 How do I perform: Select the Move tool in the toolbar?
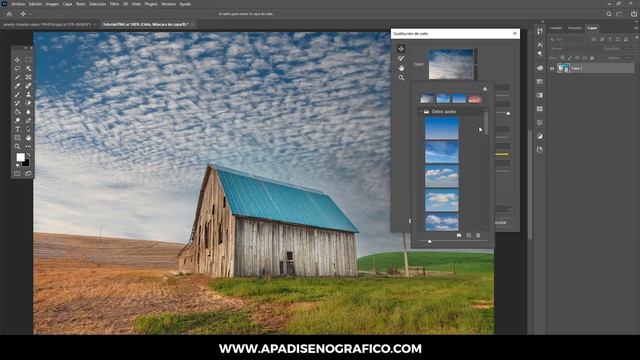click(17, 60)
